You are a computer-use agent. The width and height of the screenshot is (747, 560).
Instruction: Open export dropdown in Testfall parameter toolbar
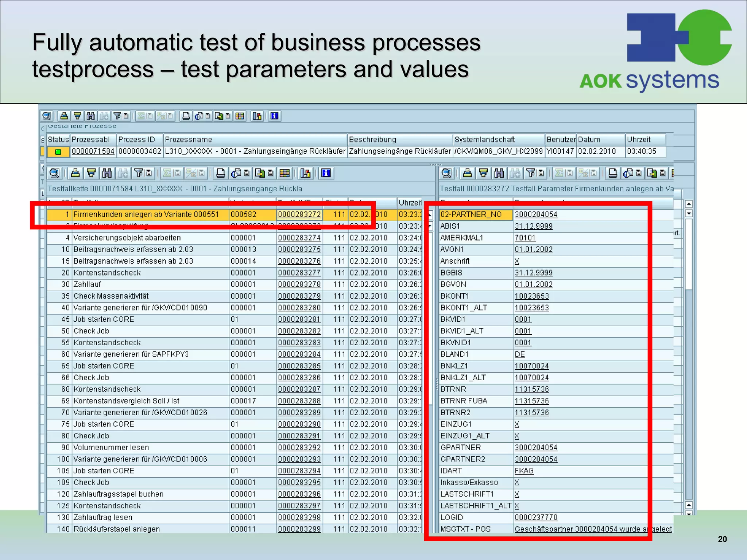[663, 173]
